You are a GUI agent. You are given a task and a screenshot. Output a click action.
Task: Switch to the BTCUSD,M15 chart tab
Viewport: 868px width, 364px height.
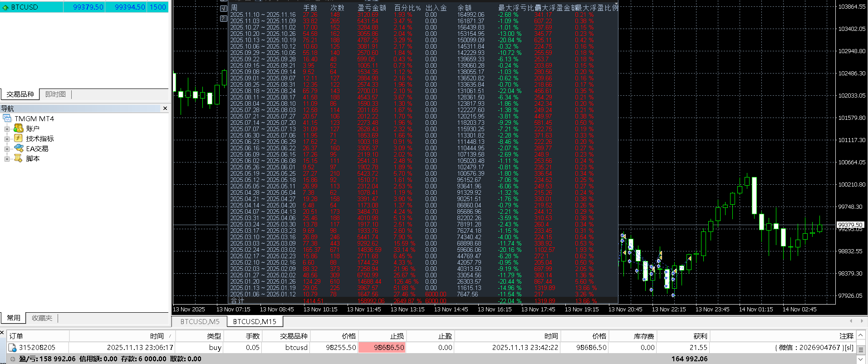(255, 321)
